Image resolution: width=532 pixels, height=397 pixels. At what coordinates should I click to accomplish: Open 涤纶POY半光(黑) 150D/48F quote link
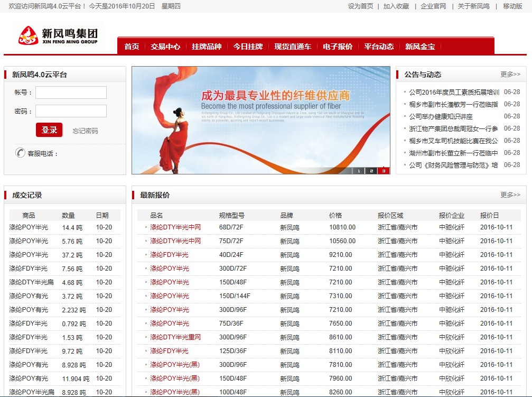point(175,378)
